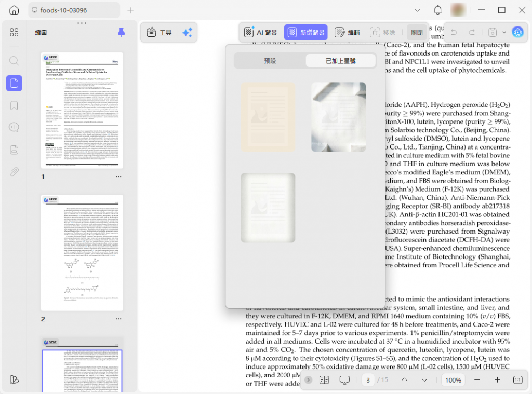Collapse the bottom toolbar arrow
The width and height of the screenshot is (532, 394).
(308, 380)
